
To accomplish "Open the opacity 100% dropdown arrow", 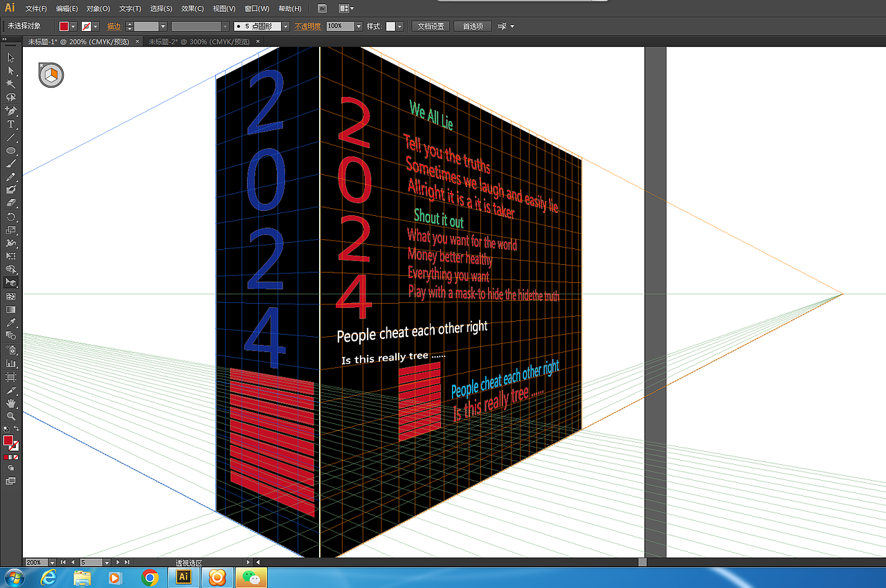I will [359, 26].
